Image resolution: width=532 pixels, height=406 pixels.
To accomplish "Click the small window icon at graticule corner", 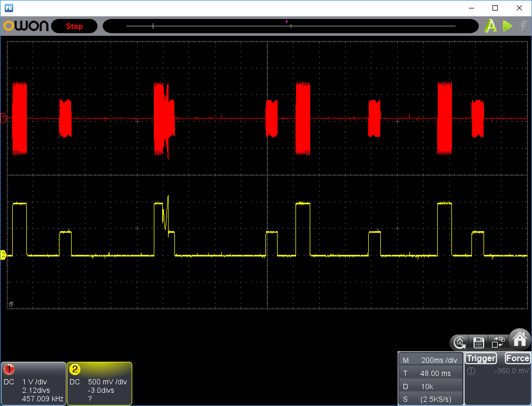I will click(x=11, y=304).
